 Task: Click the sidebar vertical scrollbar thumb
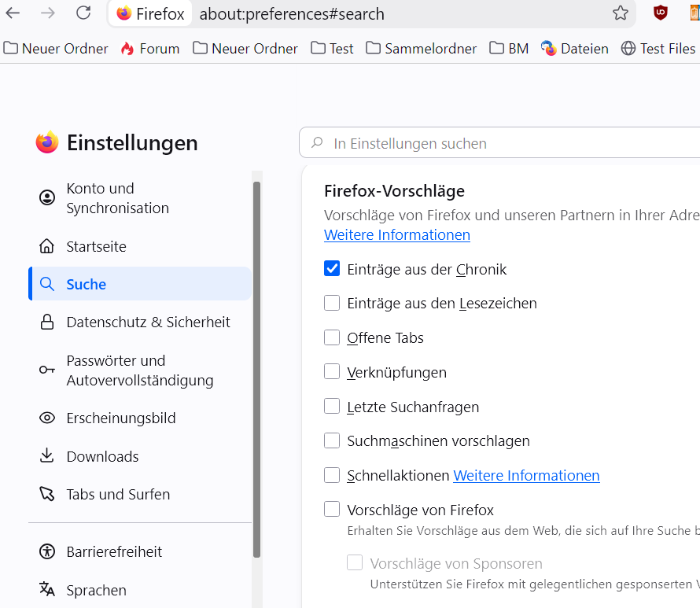pos(256,370)
